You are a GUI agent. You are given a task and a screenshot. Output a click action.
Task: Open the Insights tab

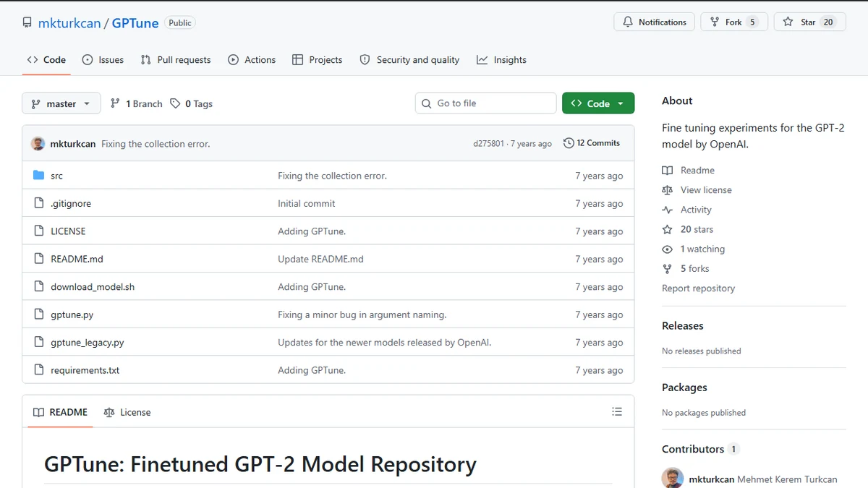(501, 60)
